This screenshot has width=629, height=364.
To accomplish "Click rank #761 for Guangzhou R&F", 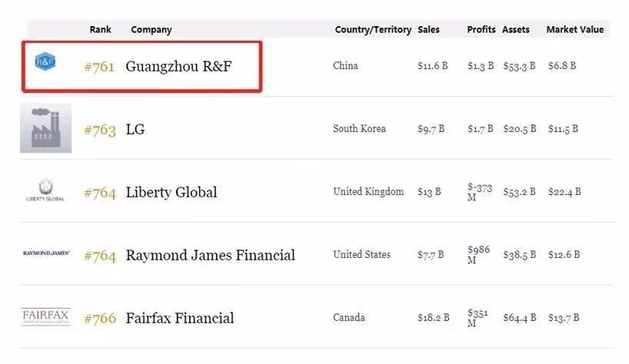I will point(99,66).
